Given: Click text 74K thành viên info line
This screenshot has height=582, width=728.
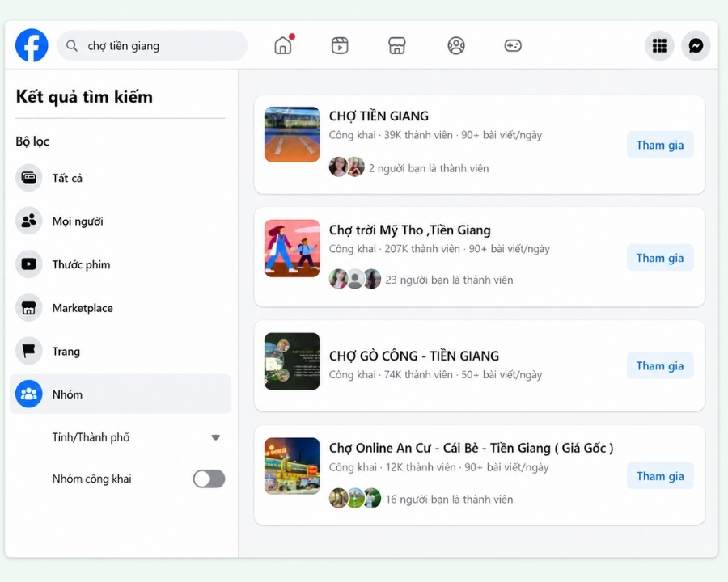Looking at the screenshot, I should click(435, 374).
